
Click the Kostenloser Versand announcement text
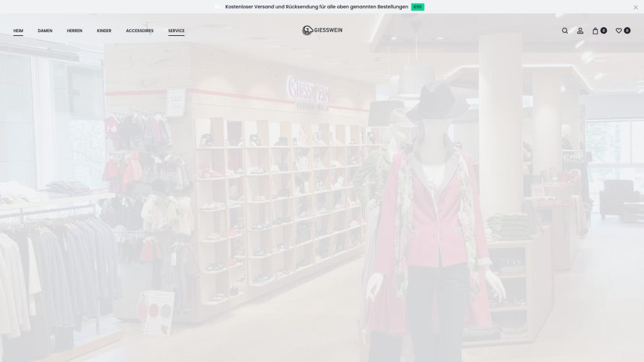coord(317,7)
